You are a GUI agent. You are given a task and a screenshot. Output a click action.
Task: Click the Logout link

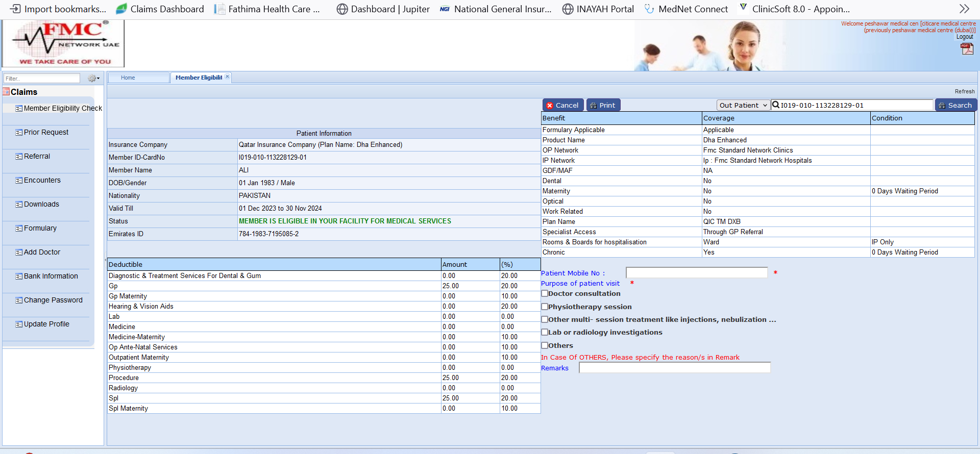coord(964,37)
